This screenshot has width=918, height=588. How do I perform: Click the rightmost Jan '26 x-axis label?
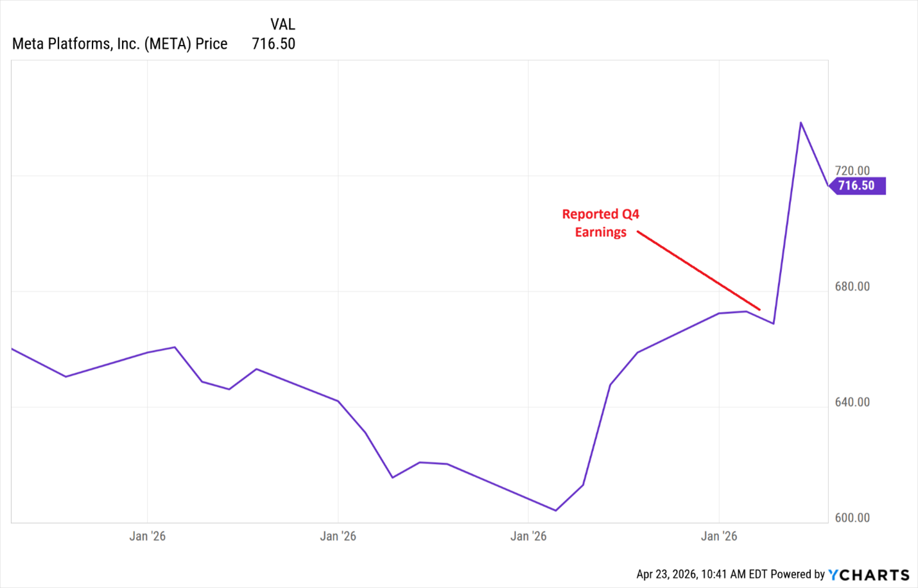pyautogui.click(x=719, y=536)
